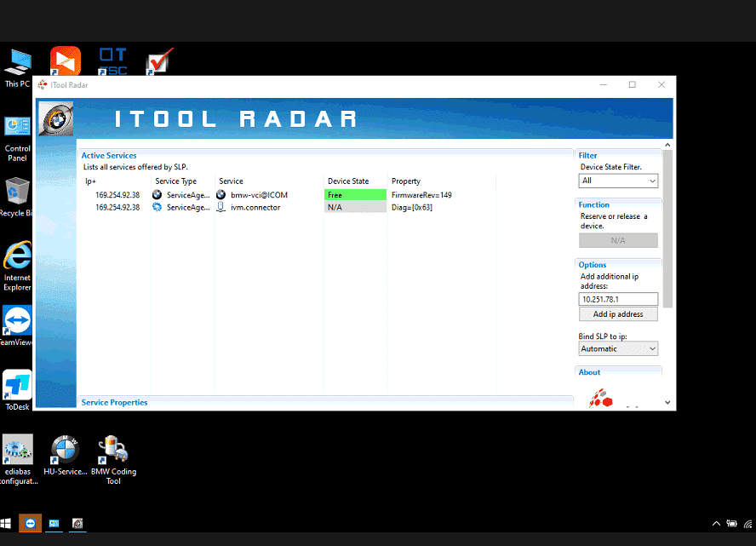This screenshot has height=546, width=756.
Task: Minimize the ITool Radar window
Action: (x=603, y=85)
